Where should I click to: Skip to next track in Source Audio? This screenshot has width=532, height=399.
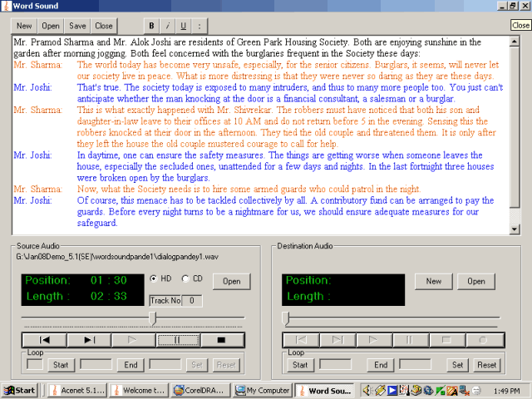(x=89, y=340)
